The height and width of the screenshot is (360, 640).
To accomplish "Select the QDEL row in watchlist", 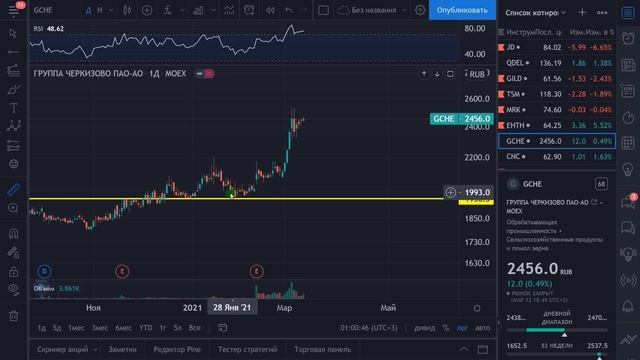I will [556, 63].
